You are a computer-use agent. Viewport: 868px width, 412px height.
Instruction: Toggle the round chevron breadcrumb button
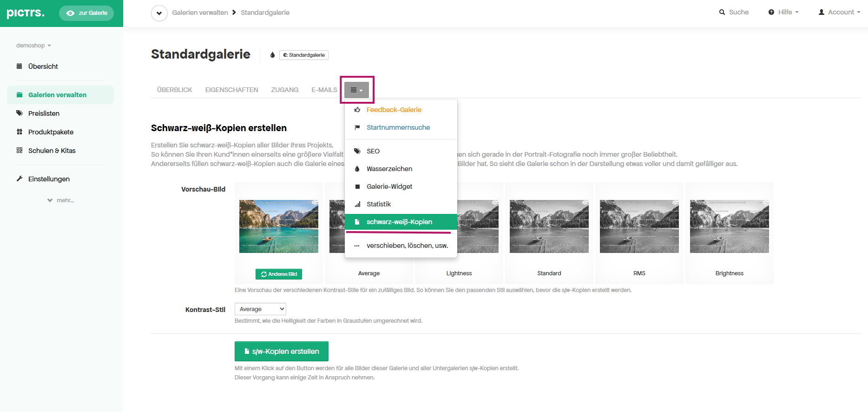pos(159,13)
